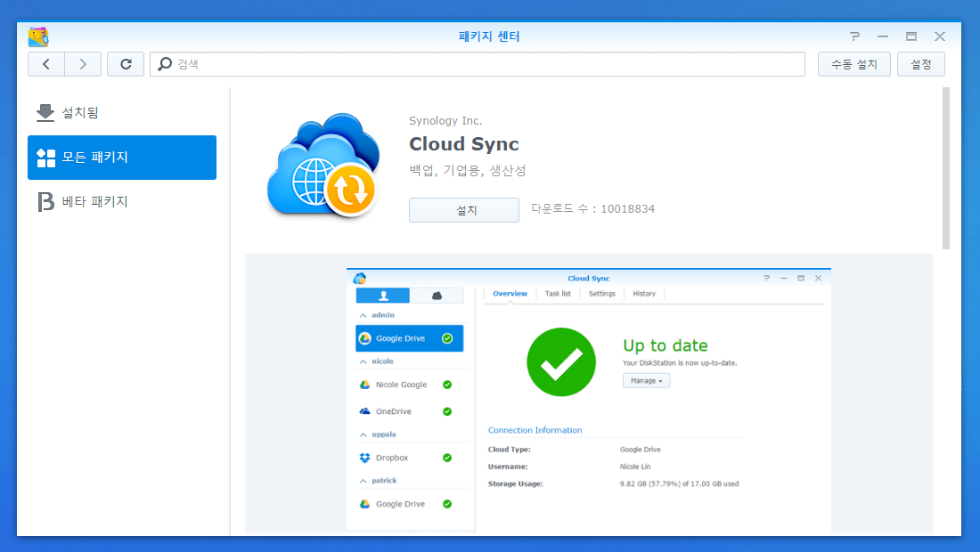
Task: Click the Nicole Lin username value
Action: (635, 467)
